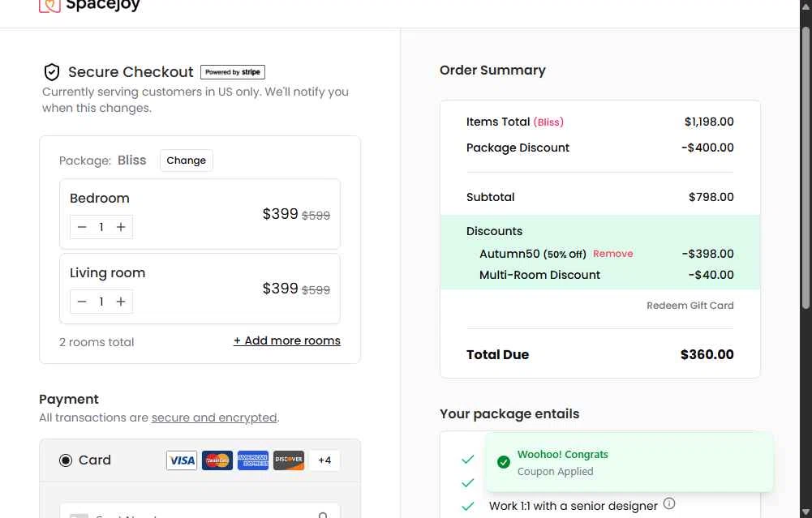Click the Powered by Stripe badge
Screen dimensions: 812x518
[x=233, y=72]
